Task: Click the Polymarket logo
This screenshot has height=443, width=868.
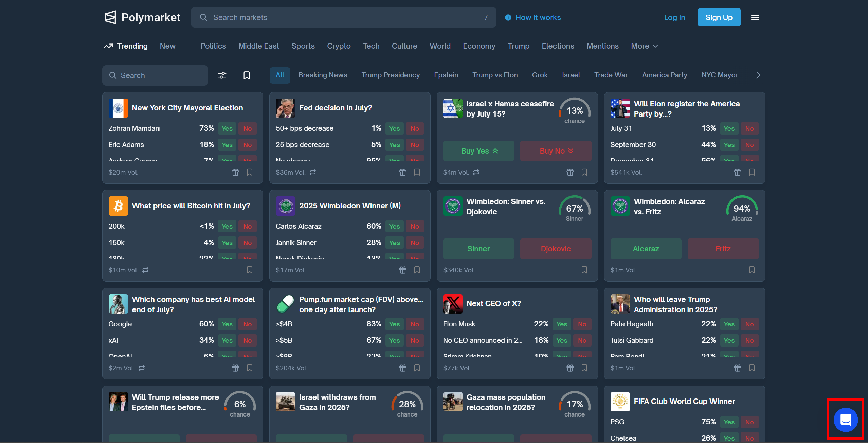Action: (142, 17)
